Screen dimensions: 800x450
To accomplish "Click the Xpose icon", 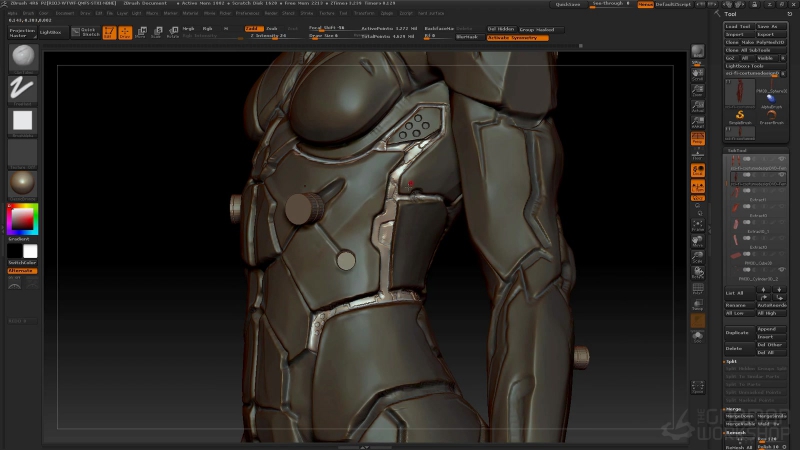I will tap(697, 388).
